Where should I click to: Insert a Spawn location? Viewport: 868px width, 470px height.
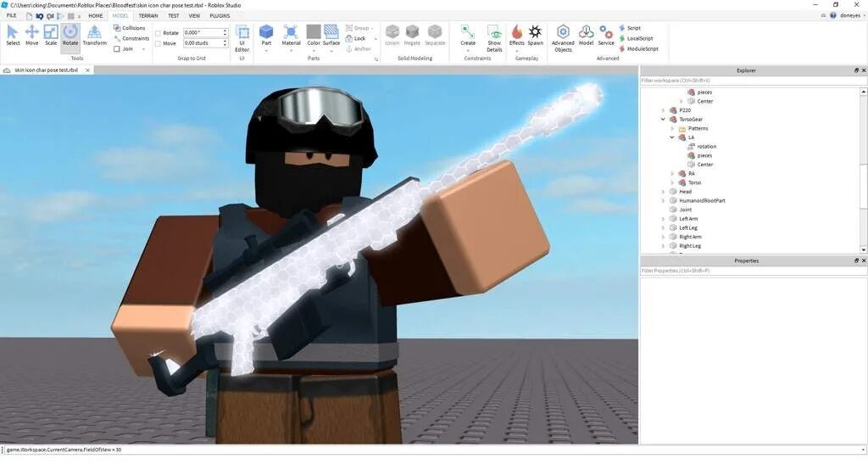536,35
